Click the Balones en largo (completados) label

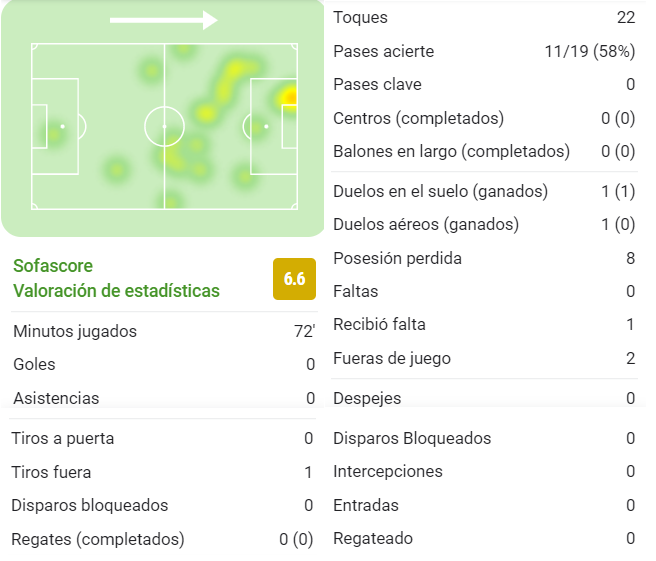pyautogui.click(x=451, y=151)
